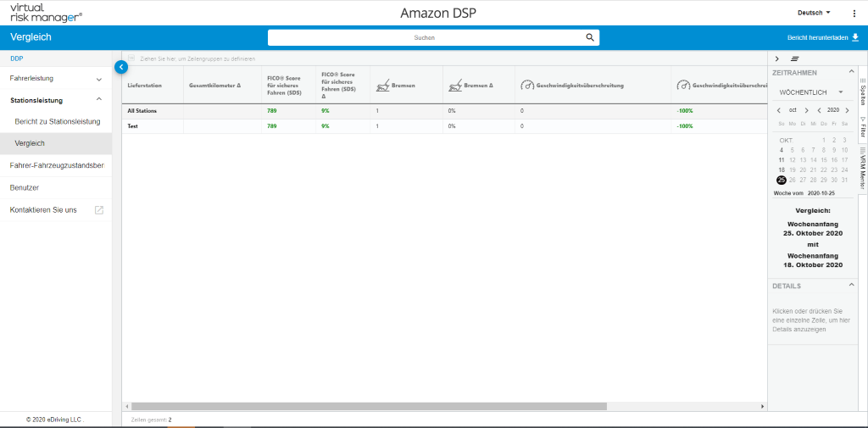868x428 pixels.
Task: Click the search magnifier icon
Action: pos(590,37)
